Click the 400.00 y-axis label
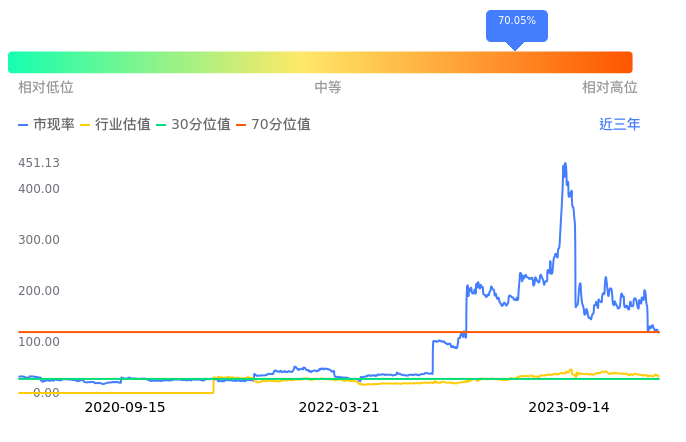The height and width of the screenshot is (442, 686). click(39, 189)
